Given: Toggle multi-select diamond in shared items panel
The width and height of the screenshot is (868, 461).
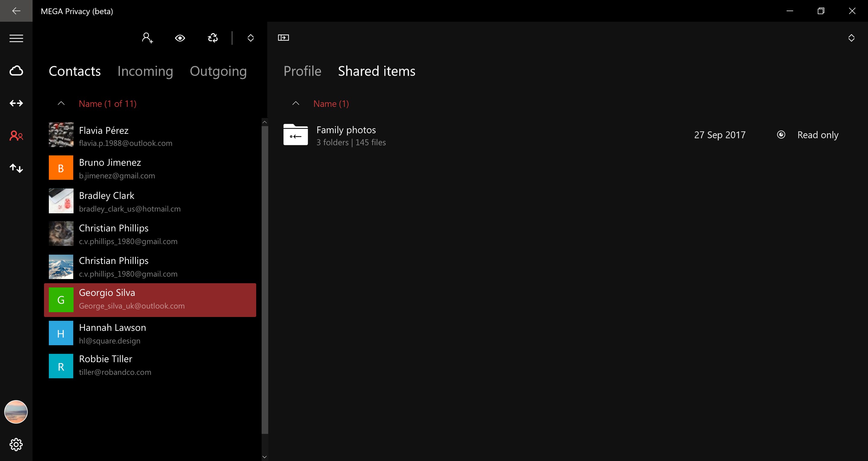Looking at the screenshot, I should [x=851, y=38].
